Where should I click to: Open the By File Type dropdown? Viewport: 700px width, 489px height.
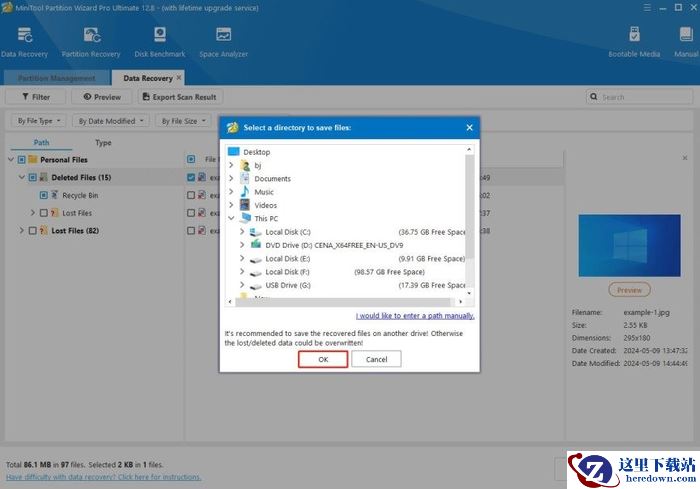pyautogui.click(x=39, y=121)
